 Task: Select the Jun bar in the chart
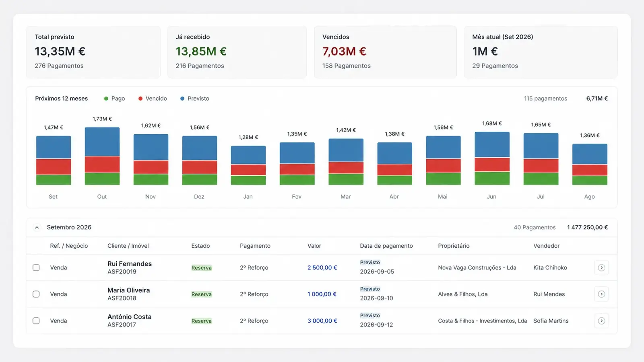pyautogui.click(x=492, y=158)
